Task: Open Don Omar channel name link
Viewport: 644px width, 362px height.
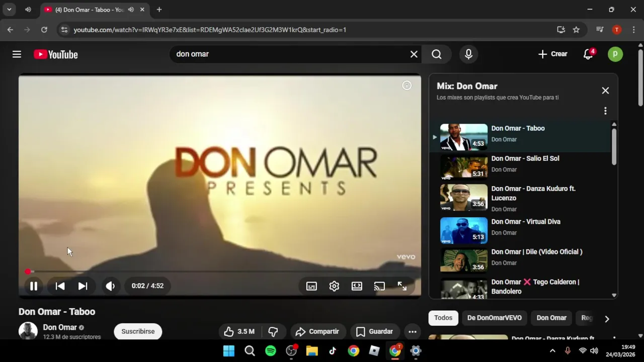Action: (60, 327)
